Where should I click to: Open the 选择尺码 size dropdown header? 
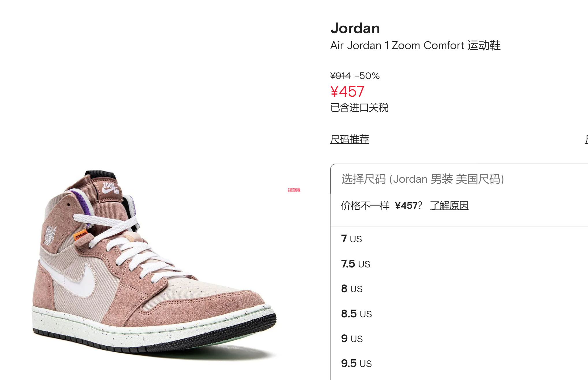tap(459, 179)
